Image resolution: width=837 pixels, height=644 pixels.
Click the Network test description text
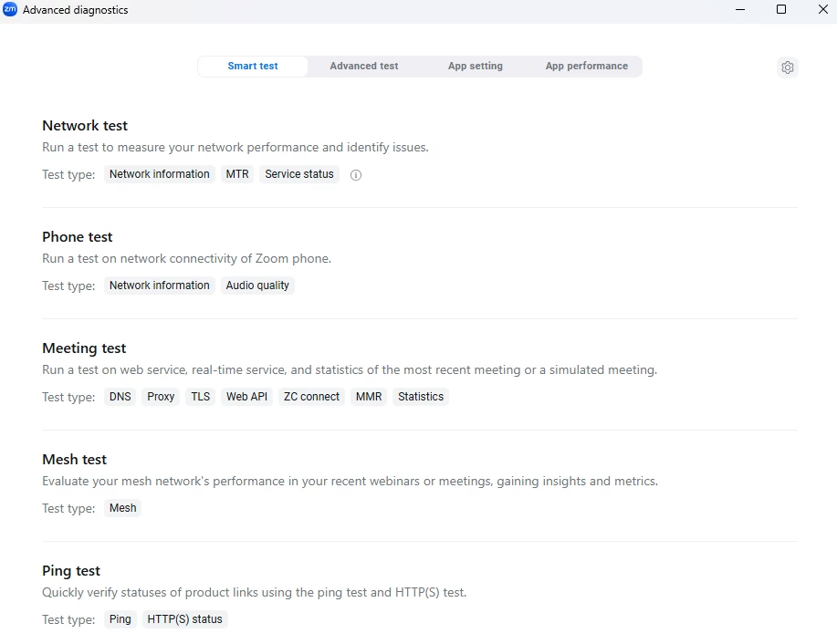click(x=235, y=147)
